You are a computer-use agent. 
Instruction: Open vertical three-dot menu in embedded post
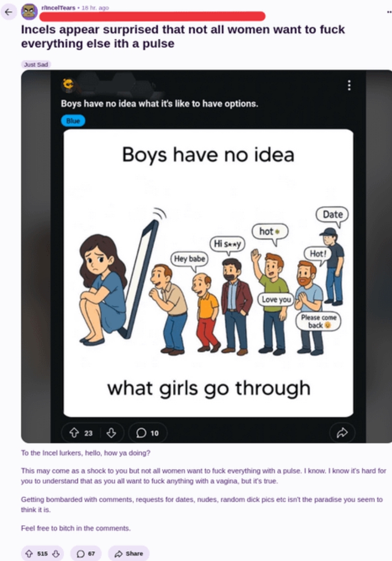(349, 85)
